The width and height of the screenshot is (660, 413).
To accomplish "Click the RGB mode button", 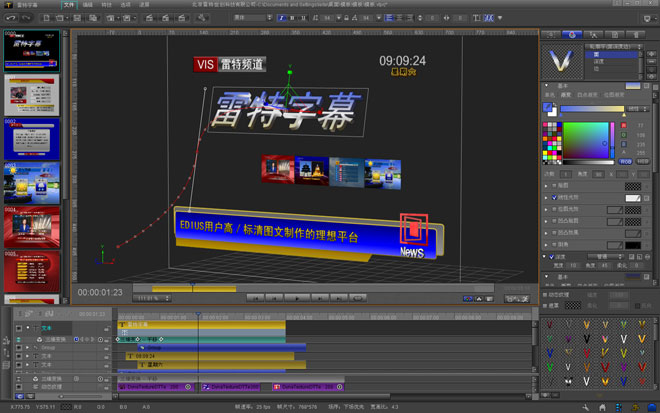I will pos(626,160).
